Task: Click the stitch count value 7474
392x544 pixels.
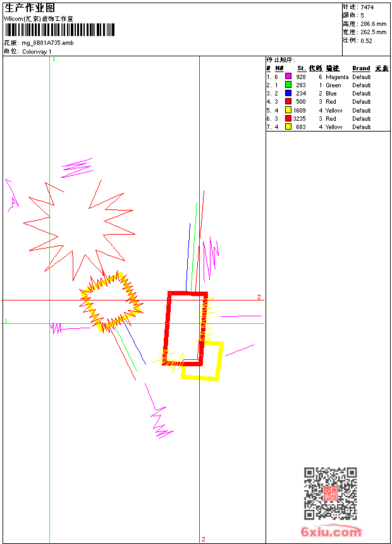Action: click(367, 8)
